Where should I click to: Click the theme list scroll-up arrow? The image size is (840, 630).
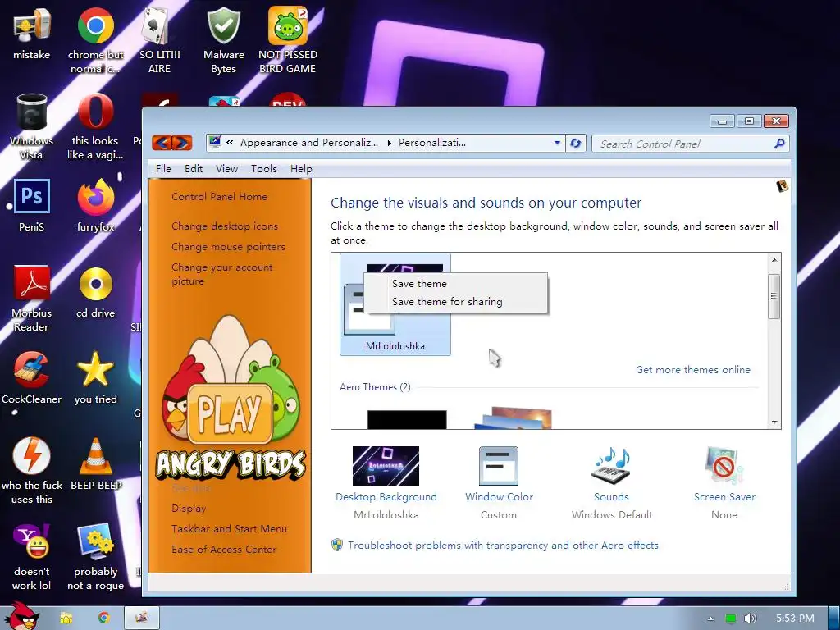pos(774,260)
